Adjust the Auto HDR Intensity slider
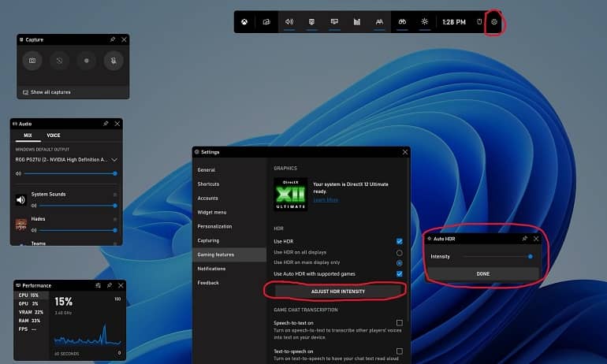Screen dimensions: 607x364 tap(497, 257)
